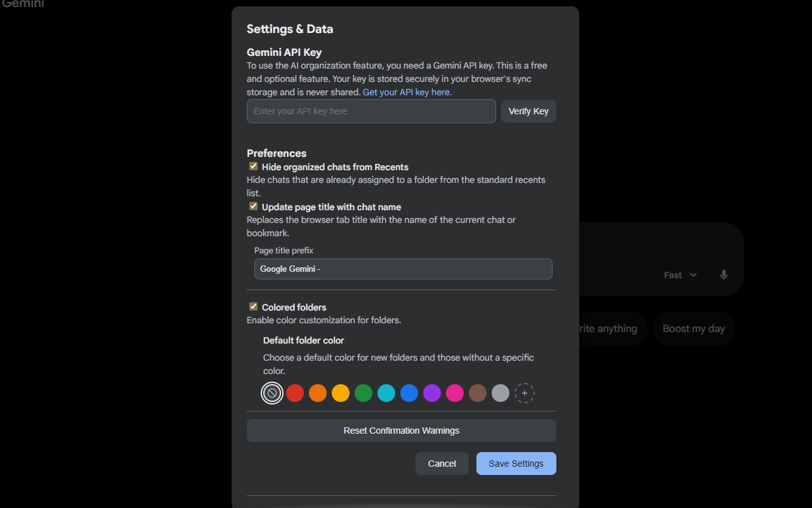Screen dimensions: 812x508
Task: Add a custom folder color
Action: coord(525,393)
